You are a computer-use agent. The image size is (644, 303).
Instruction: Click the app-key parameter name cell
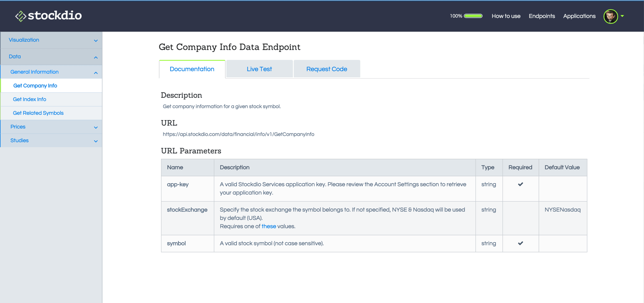click(x=188, y=189)
